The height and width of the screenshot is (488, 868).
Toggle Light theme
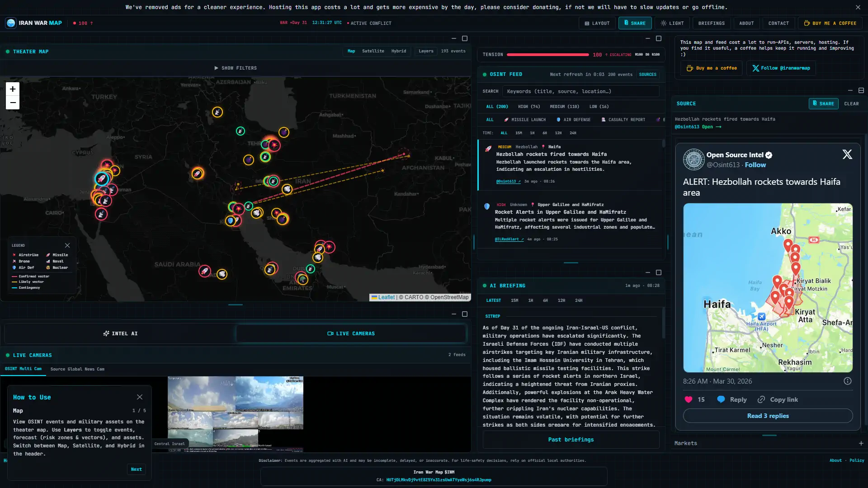[672, 23]
